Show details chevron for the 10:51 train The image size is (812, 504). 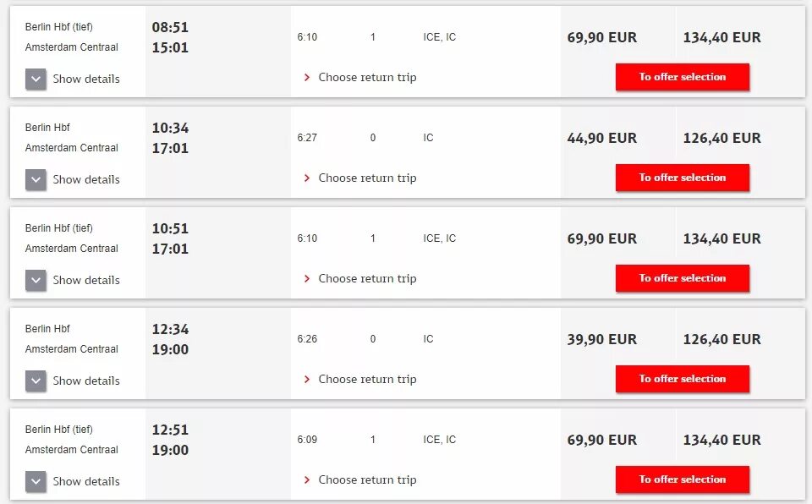pyautogui.click(x=36, y=281)
